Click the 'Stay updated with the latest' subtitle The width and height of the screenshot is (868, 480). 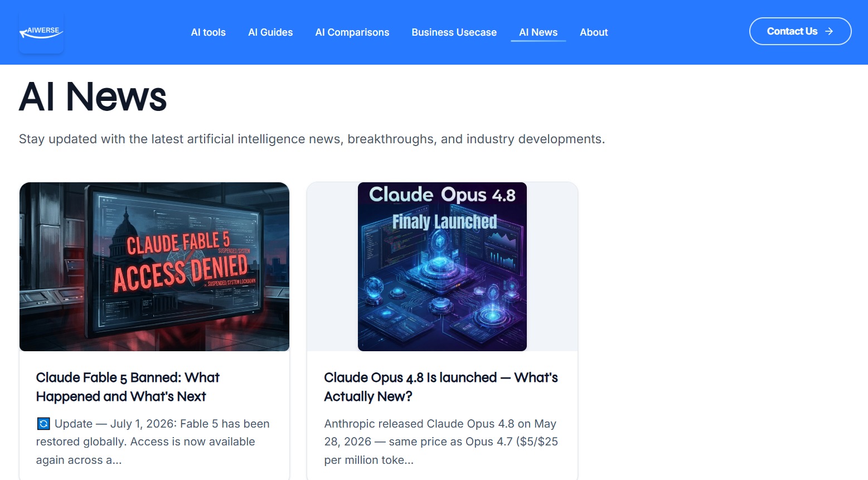[312, 139]
